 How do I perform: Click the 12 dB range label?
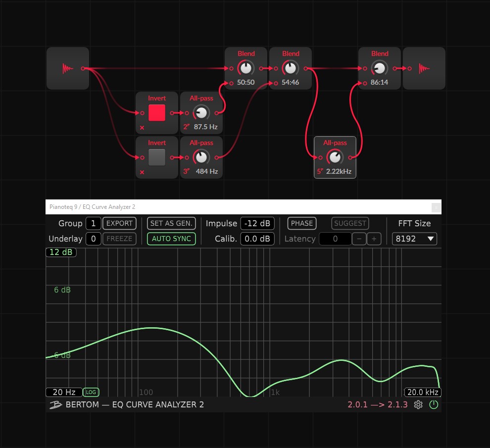pyautogui.click(x=61, y=252)
